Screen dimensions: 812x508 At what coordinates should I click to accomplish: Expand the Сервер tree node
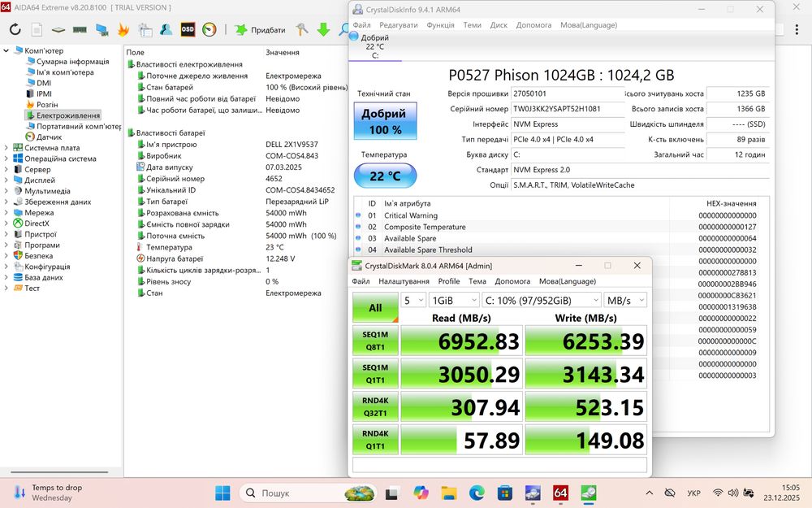click(6, 170)
